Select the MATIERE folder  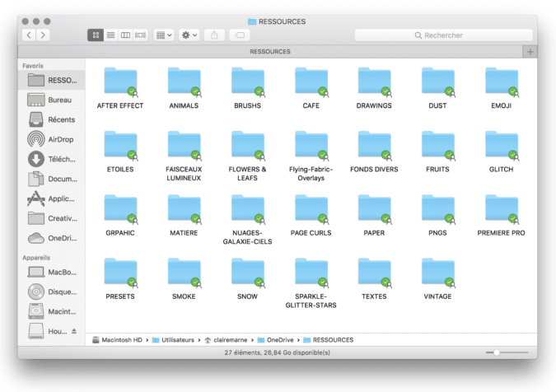(184, 216)
